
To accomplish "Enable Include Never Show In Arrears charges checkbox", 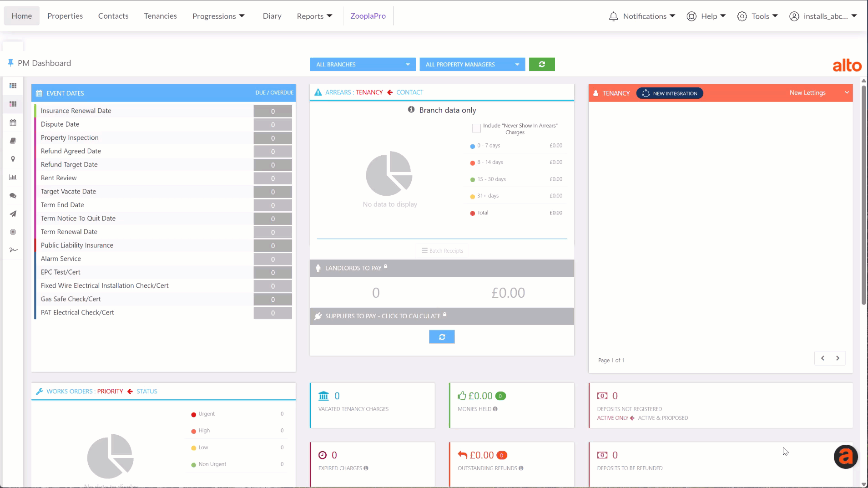I will pos(476,128).
